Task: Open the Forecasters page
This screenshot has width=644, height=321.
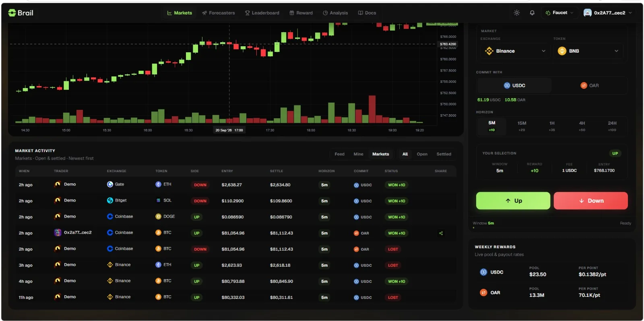Action: (219, 13)
